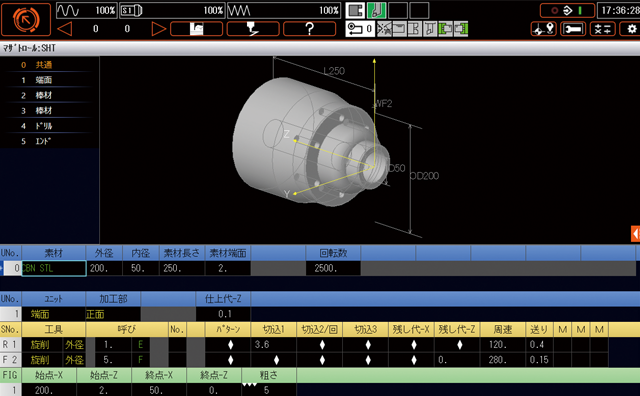Toggle the green highlighted turret icon
The height and width of the screenshot is (396, 640).
coord(377,11)
